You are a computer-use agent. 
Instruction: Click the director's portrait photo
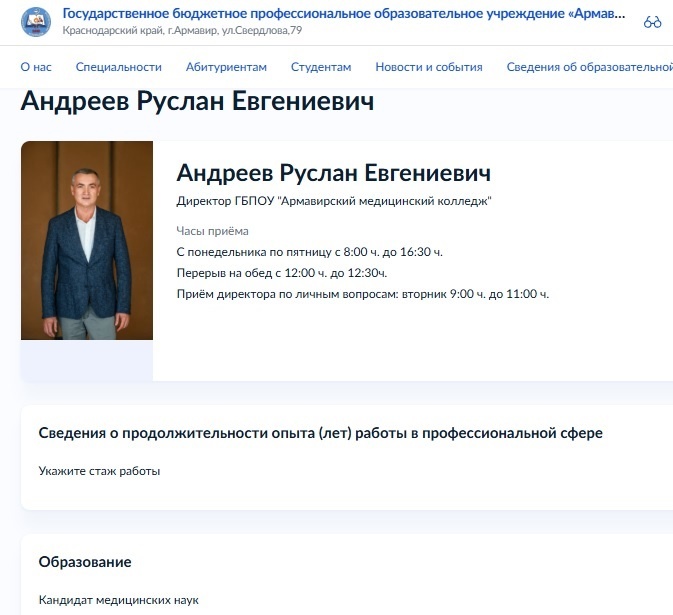[87, 240]
